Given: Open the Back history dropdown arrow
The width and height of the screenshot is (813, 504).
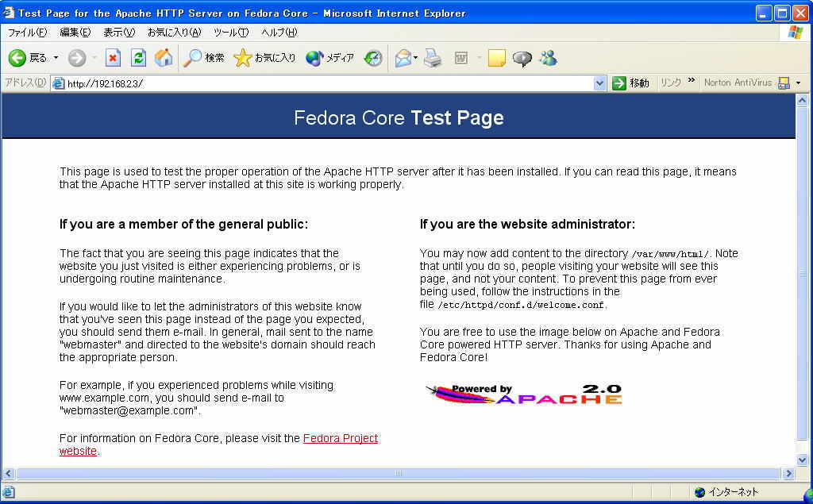Looking at the screenshot, I should coord(56,58).
